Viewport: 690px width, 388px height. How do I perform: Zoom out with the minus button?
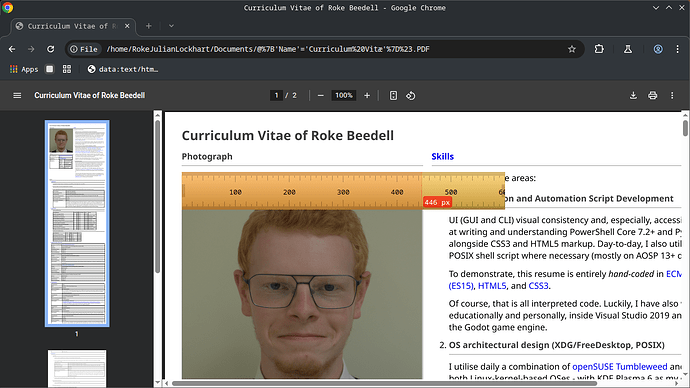321,95
